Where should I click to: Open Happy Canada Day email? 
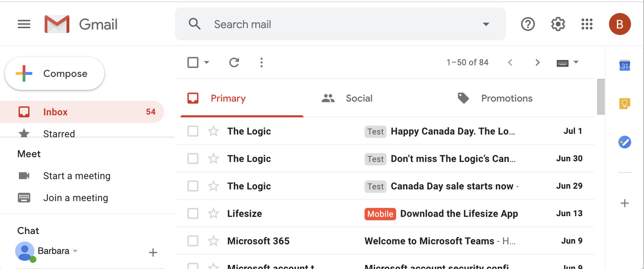[x=384, y=131]
